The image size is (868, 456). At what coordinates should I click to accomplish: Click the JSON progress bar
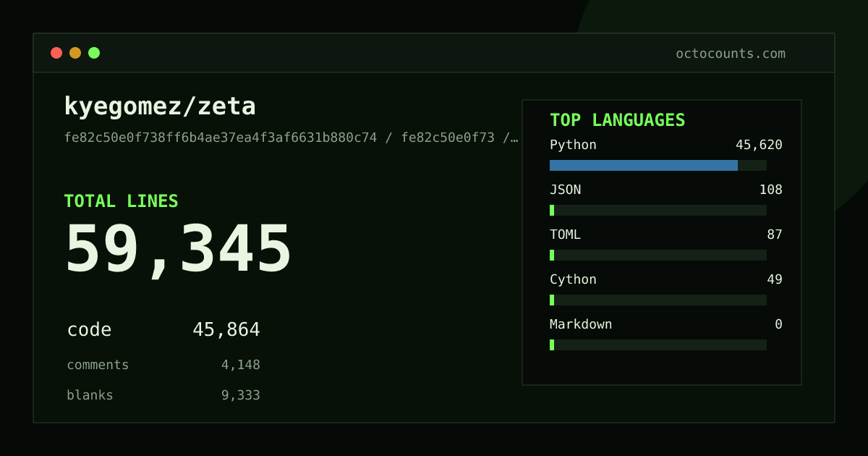658,210
